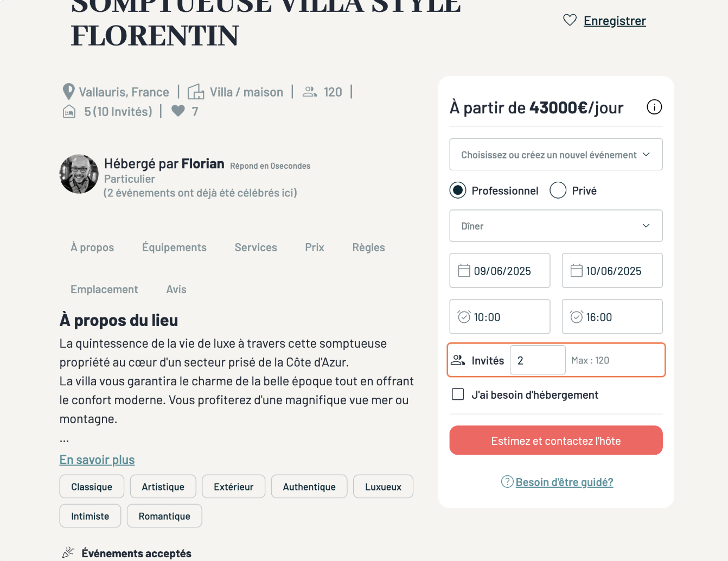
Task: Go to the Prix tab
Action: tap(314, 247)
